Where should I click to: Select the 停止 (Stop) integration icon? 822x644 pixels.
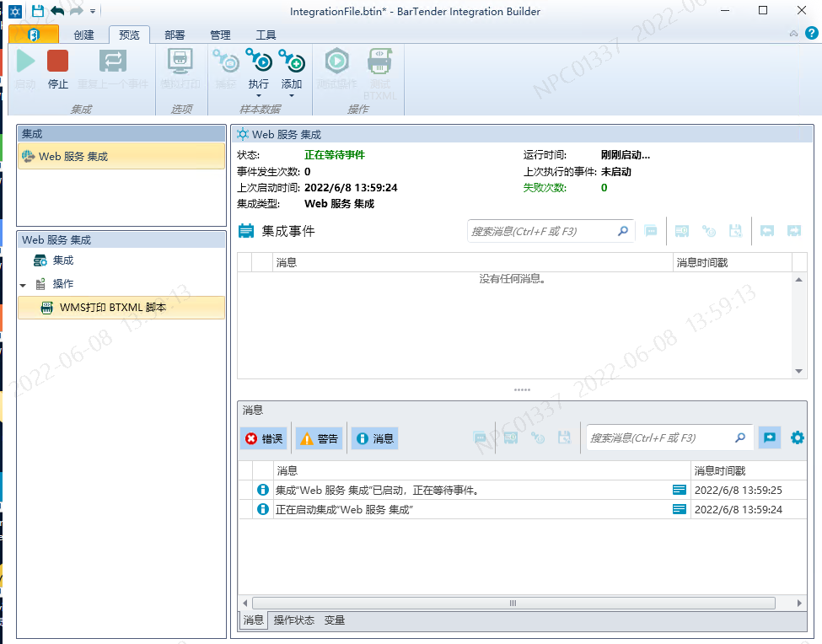point(56,61)
